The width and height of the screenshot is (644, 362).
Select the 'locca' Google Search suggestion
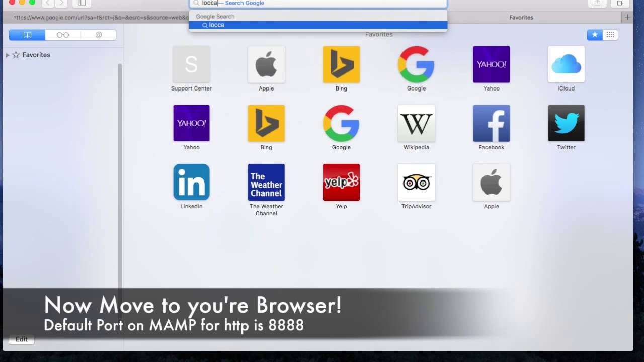coord(318,25)
